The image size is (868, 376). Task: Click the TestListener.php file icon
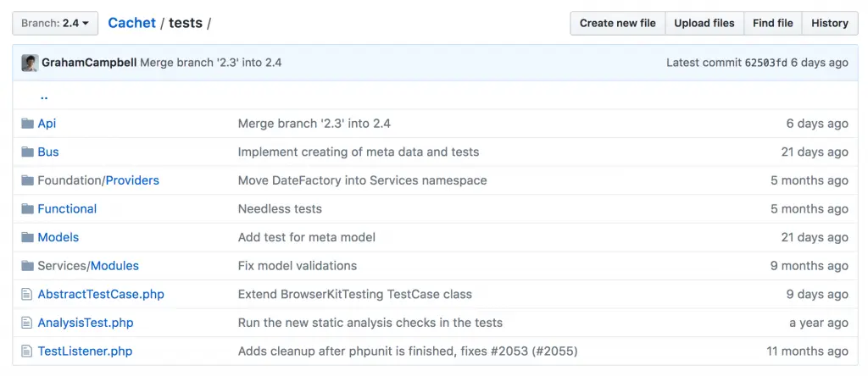tap(27, 351)
